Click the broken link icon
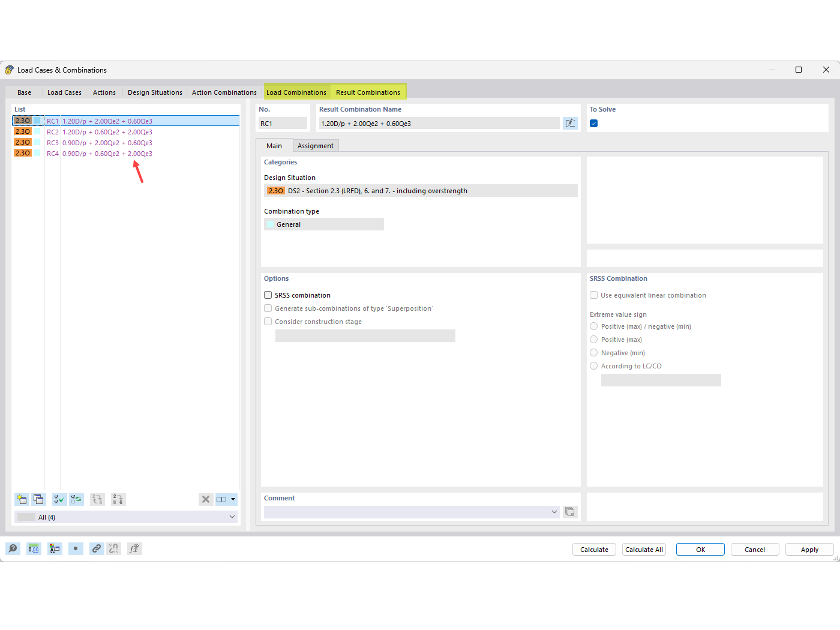This screenshot has width=840, height=630. [114, 548]
